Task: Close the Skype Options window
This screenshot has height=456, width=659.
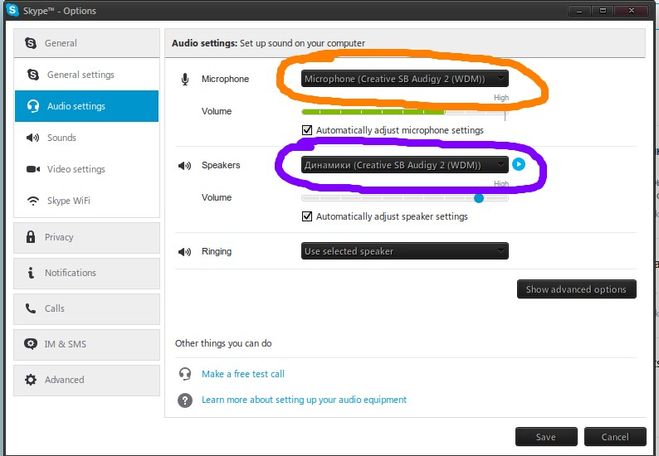Action: pyautogui.click(x=631, y=11)
